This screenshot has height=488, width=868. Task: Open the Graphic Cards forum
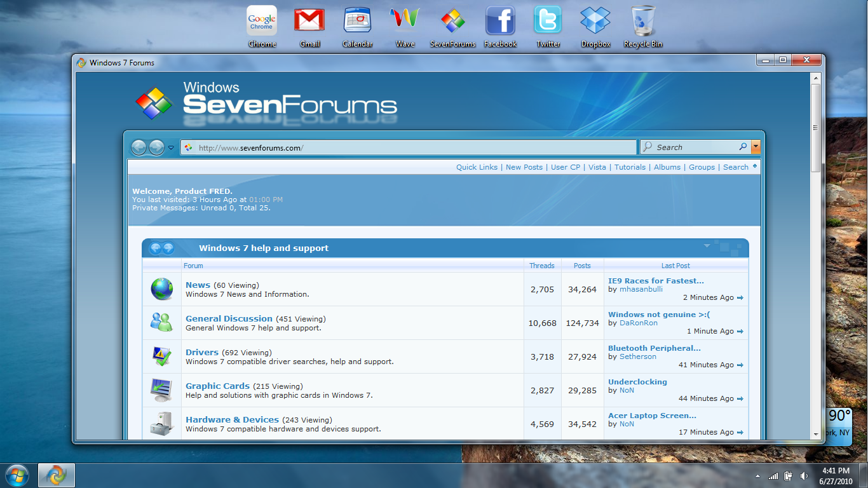(x=217, y=386)
